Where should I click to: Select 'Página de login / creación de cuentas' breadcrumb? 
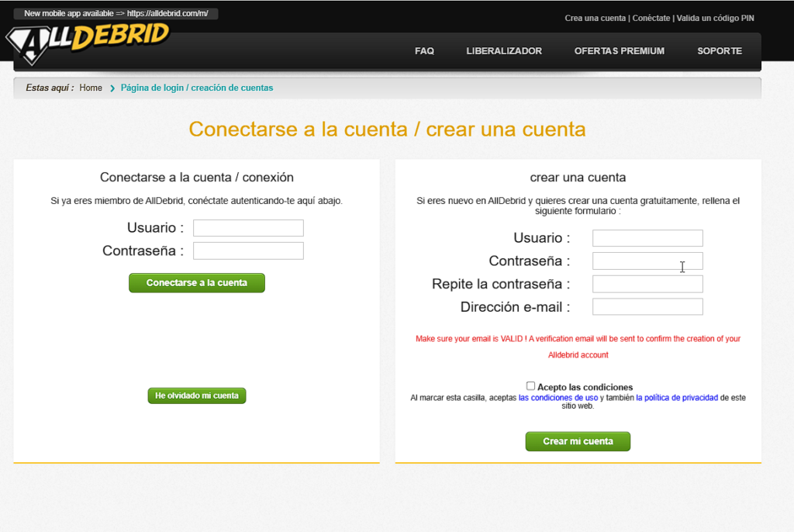pos(196,88)
